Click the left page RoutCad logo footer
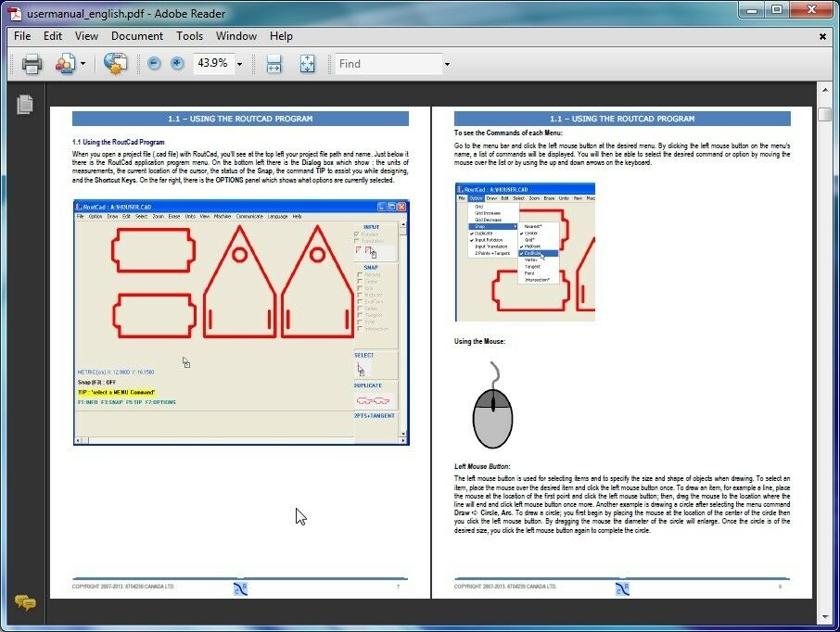840x632 pixels. pos(240,588)
